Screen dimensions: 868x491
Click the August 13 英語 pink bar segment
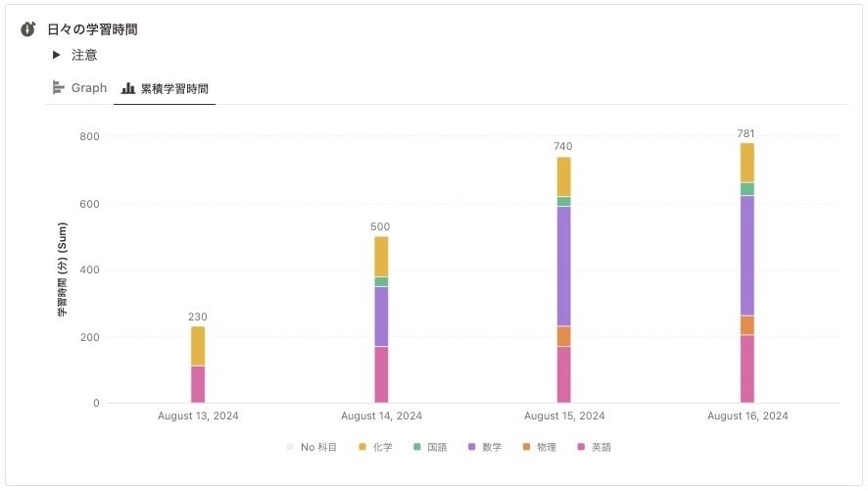pos(198,383)
